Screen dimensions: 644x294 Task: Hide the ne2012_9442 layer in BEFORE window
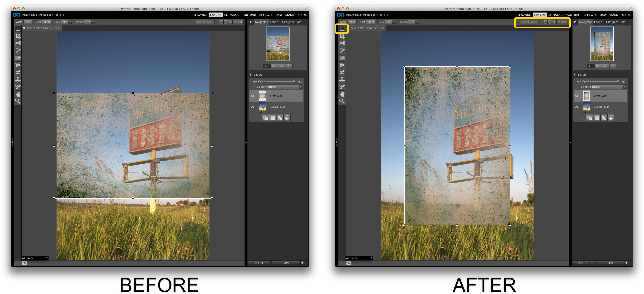tap(253, 108)
